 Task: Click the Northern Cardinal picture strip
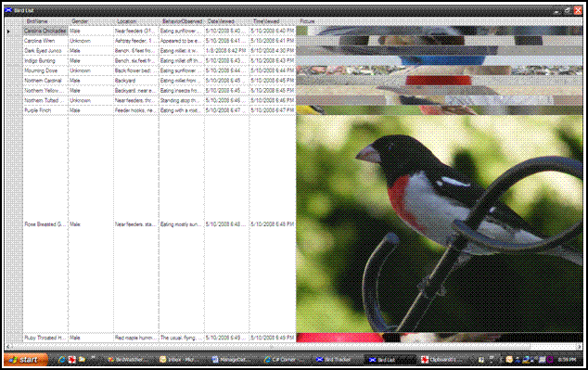coord(439,81)
